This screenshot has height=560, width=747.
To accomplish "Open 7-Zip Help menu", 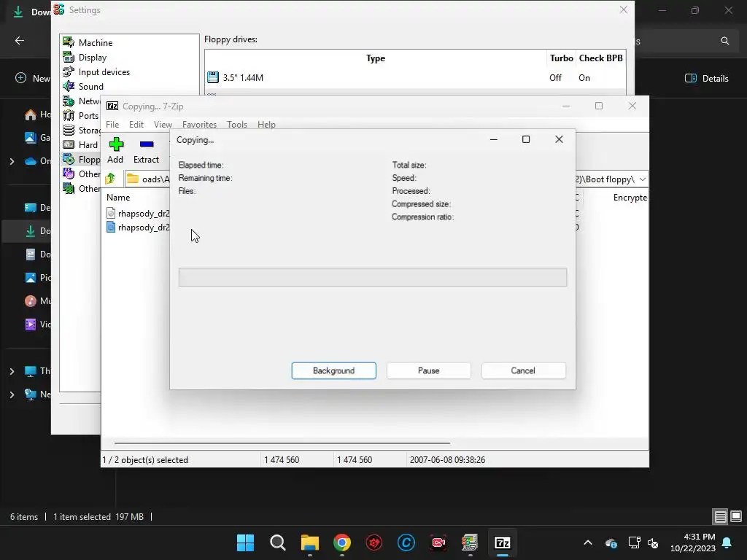I will pyautogui.click(x=266, y=125).
